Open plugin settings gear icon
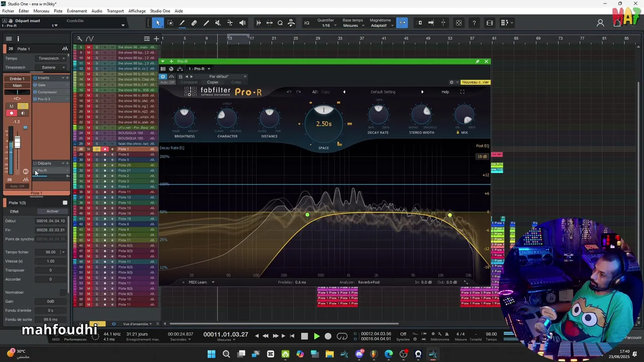 [x=451, y=82]
